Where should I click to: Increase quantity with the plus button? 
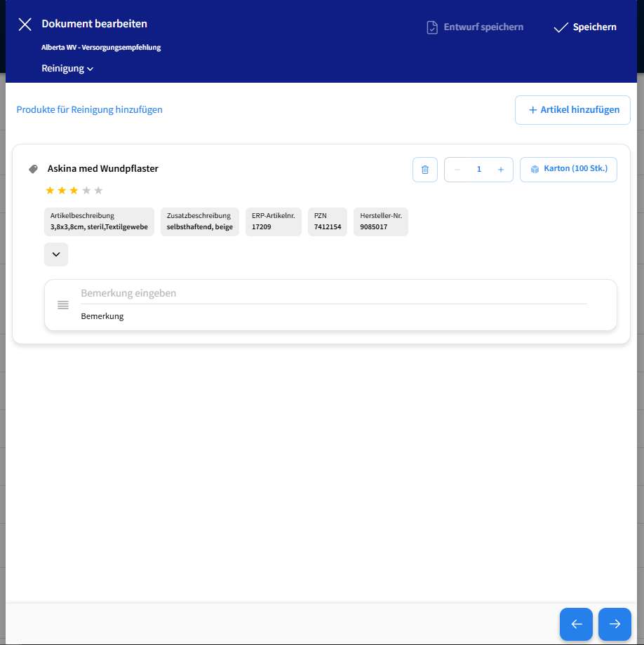(500, 170)
